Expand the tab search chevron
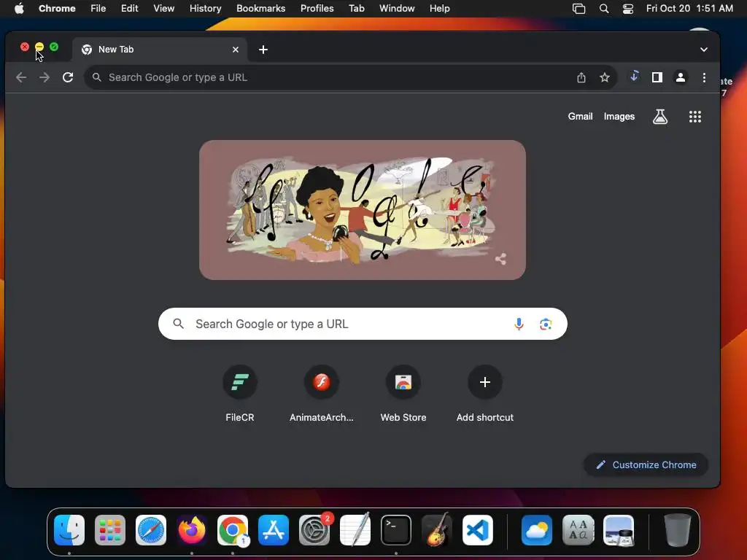 704,50
